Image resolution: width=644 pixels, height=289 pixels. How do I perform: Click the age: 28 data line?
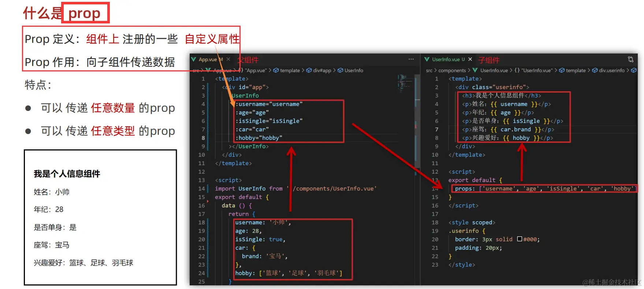point(249,231)
